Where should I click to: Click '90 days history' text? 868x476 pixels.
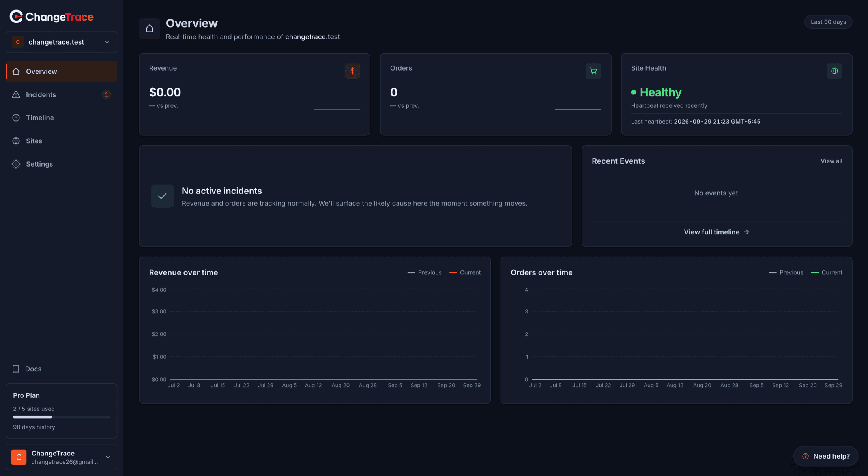(x=34, y=427)
